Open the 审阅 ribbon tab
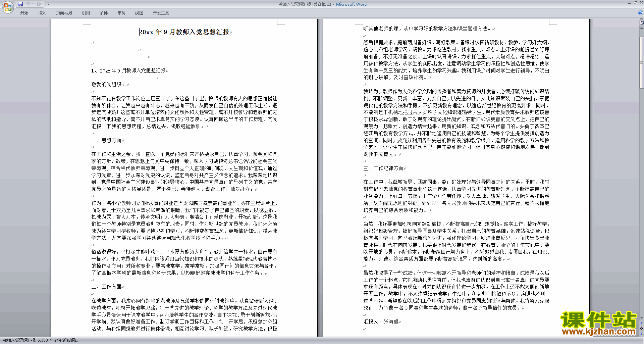644x344 pixels. click(x=121, y=13)
